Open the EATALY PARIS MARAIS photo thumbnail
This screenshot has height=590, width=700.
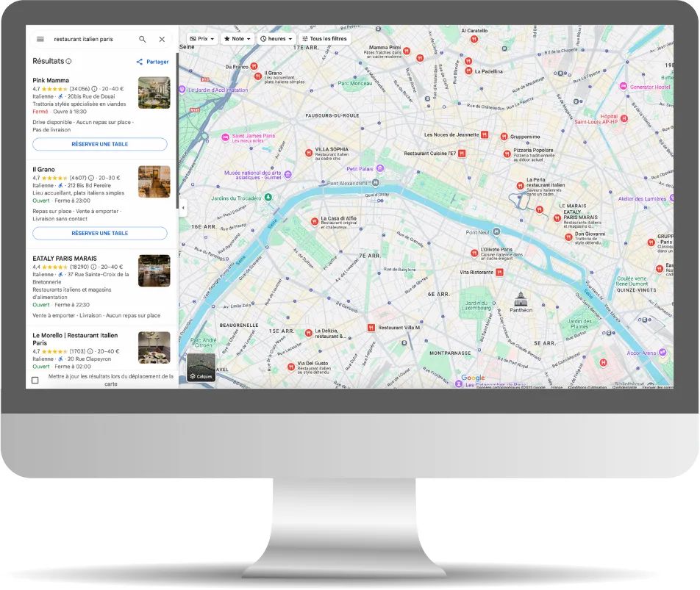click(154, 270)
